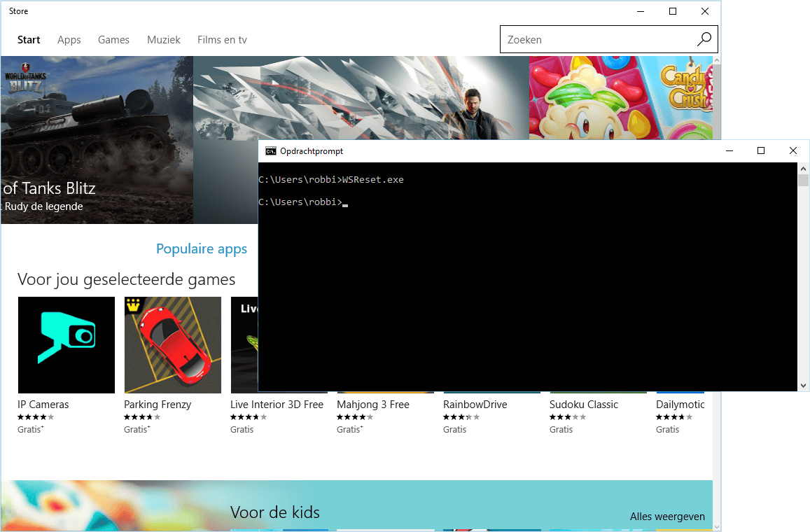
Task: Open the World of Tanks Blitz banner
Action: (x=97, y=139)
